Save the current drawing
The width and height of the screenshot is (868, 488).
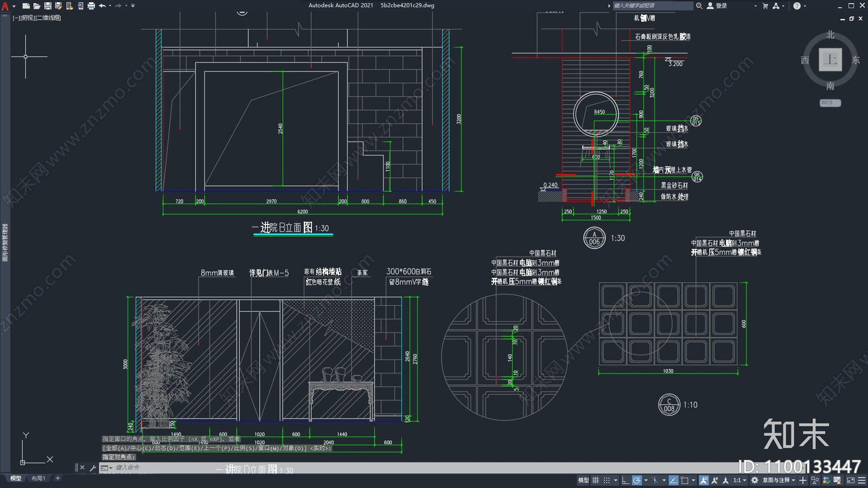[x=48, y=6]
